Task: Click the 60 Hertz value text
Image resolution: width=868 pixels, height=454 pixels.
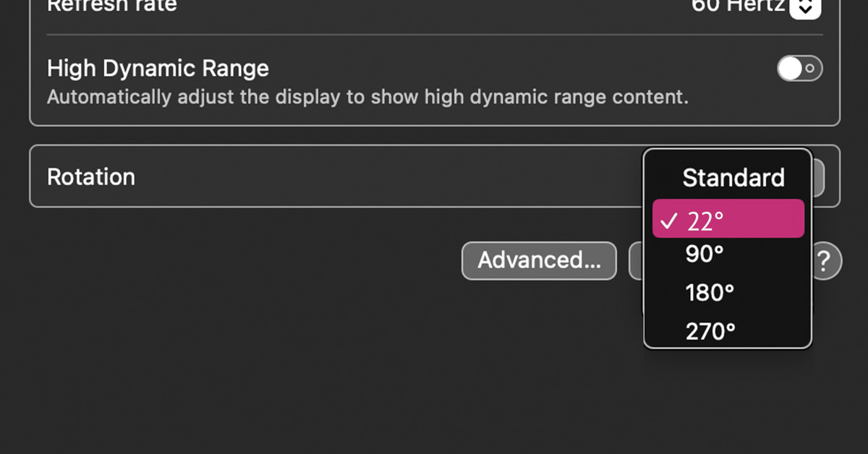Action: (x=737, y=6)
